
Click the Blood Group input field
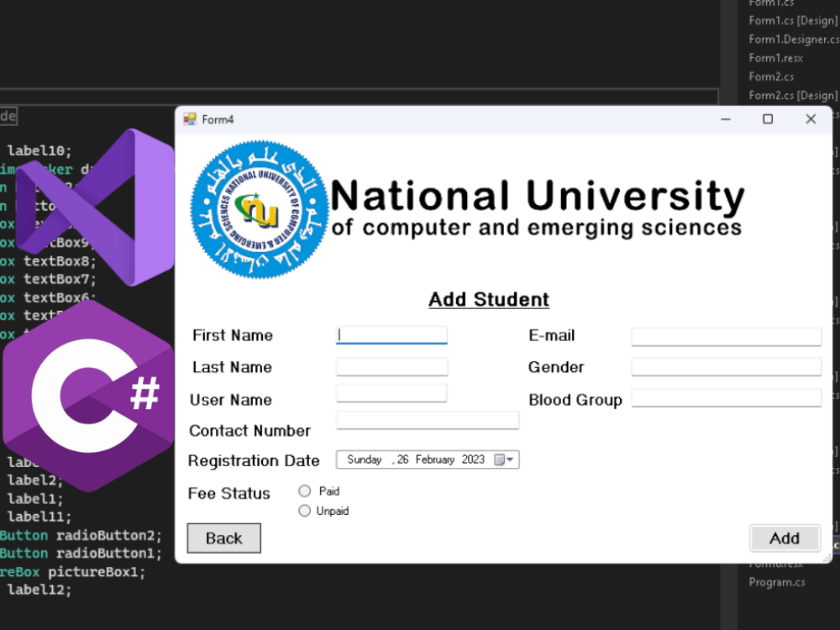click(725, 398)
